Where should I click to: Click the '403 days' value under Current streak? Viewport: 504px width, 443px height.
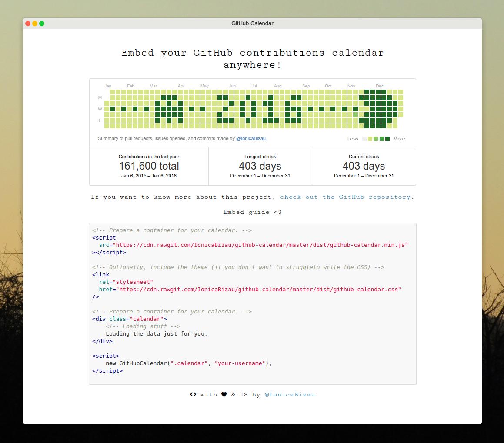(x=364, y=166)
